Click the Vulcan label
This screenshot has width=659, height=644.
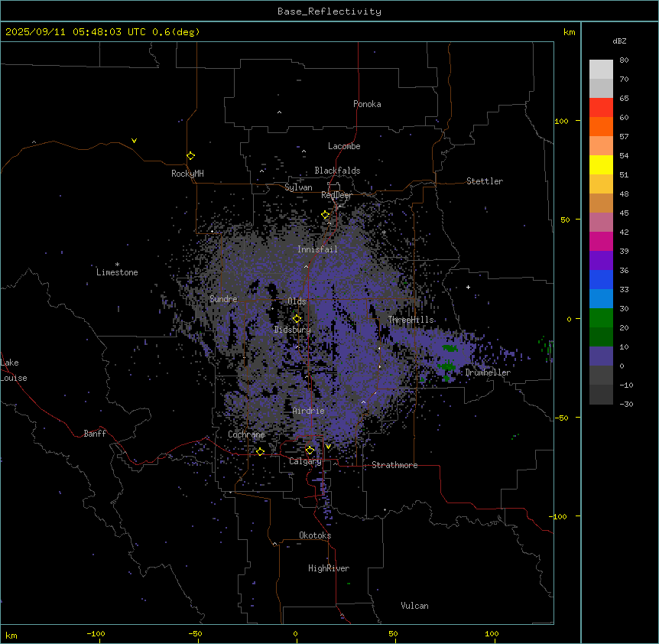pyautogui.click(x=414, y=606)
